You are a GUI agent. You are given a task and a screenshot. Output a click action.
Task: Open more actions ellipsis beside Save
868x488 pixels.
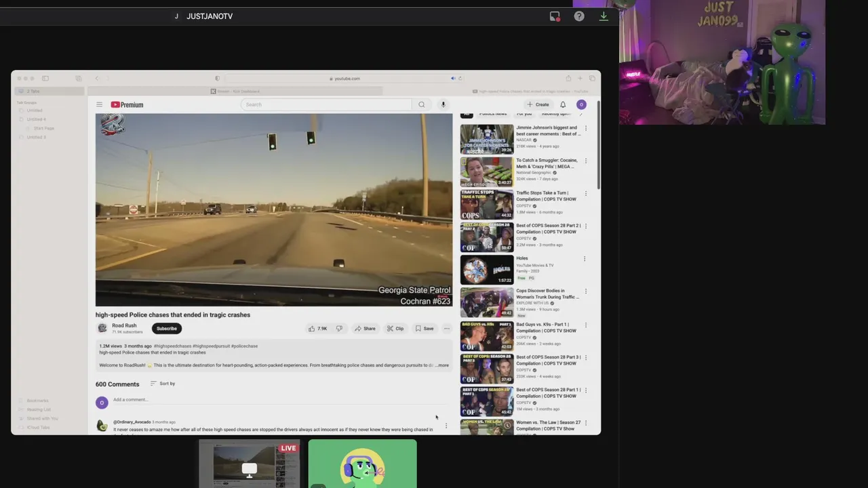click(x=447, y=329)
